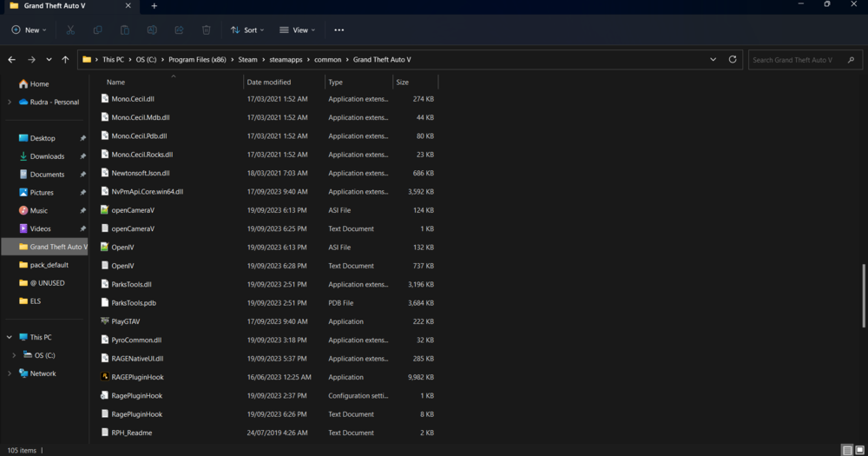Close the Grand Theft Auto V tab
The width and height of the screenshot is (868, 456).
tap(128, 5)
